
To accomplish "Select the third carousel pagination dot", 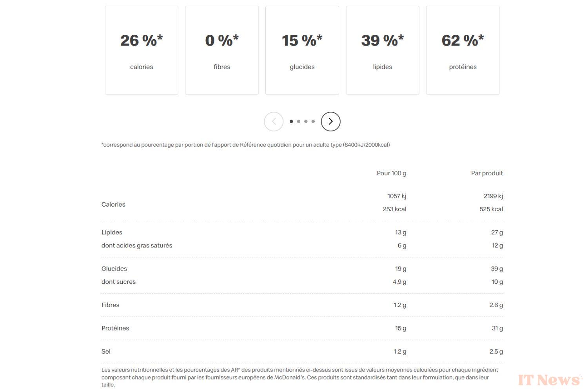I will 306,122.
